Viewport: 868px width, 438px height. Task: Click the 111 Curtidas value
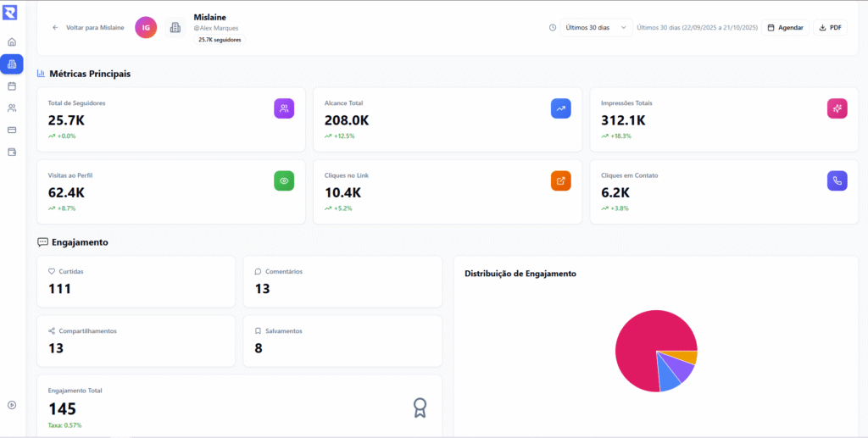[59, 289]
